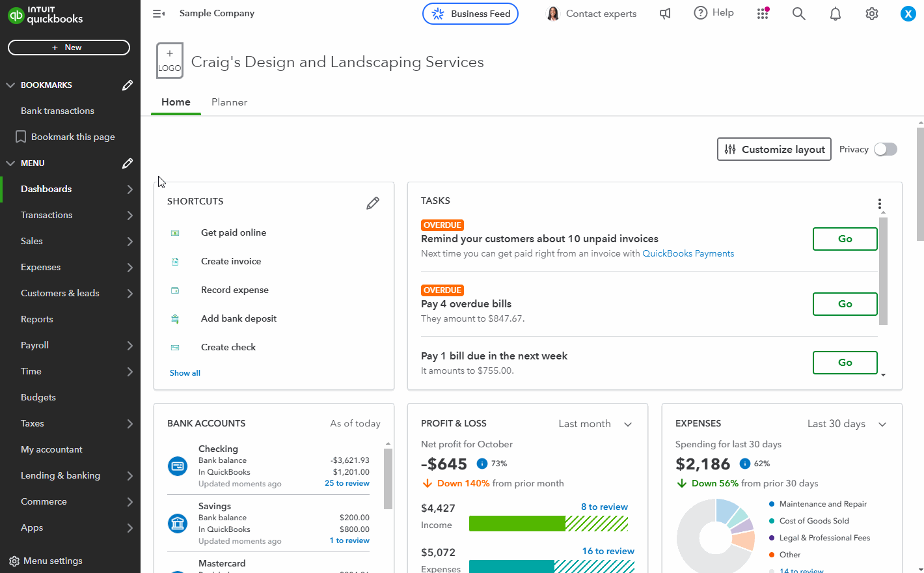Click the 25 to review link
The image size is (924, 573).
(347, 483)
